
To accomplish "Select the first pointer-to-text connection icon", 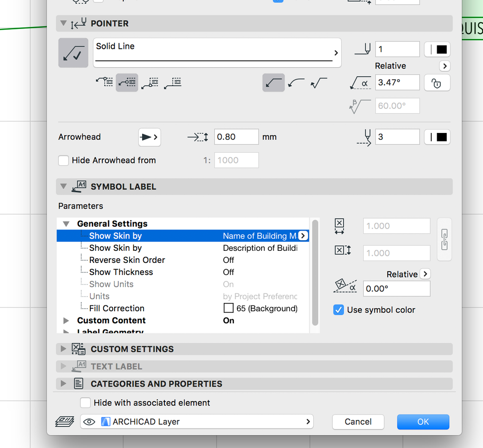I will pyautogui.click(x=104, y=83).
